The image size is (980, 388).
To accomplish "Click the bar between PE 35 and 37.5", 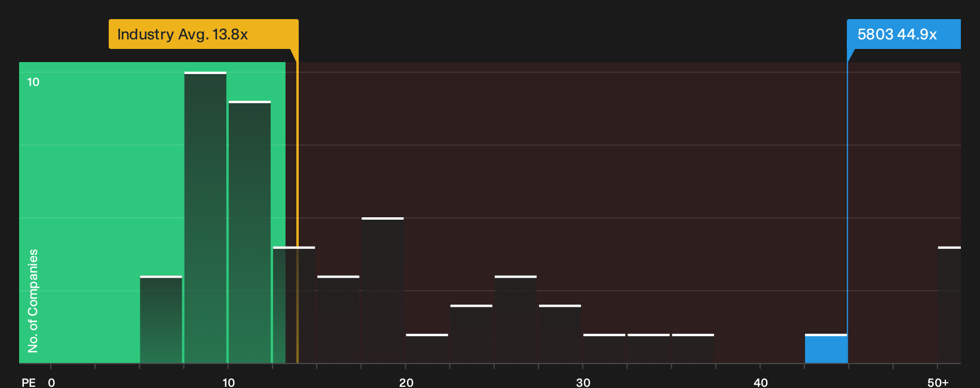I will [693, 349].
